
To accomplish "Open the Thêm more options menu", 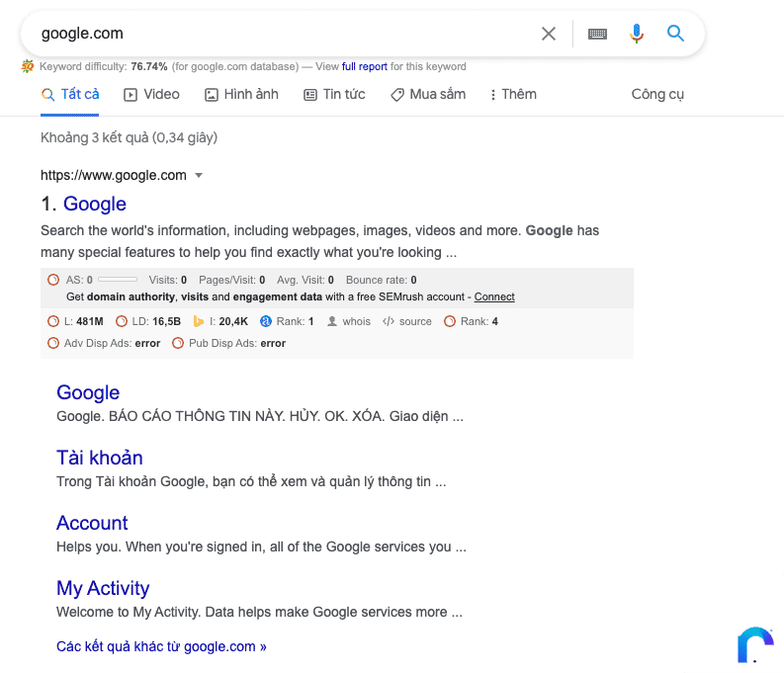I will coord(513,95).
